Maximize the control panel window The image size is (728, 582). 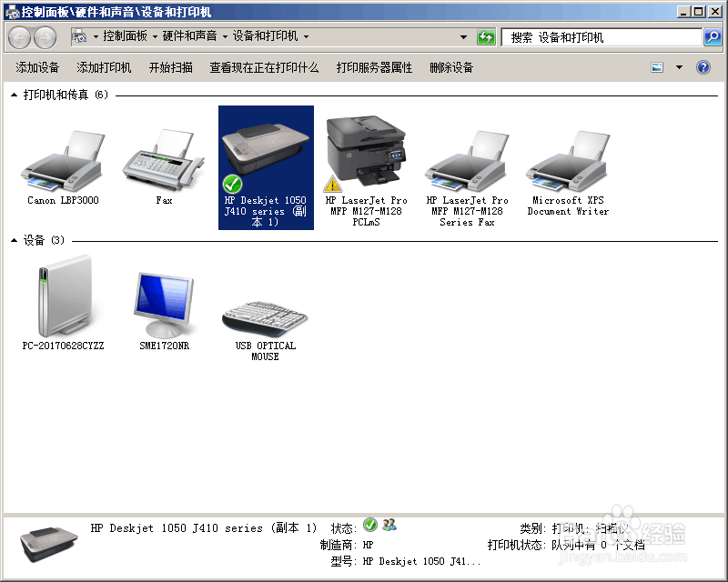click(698, 12)
